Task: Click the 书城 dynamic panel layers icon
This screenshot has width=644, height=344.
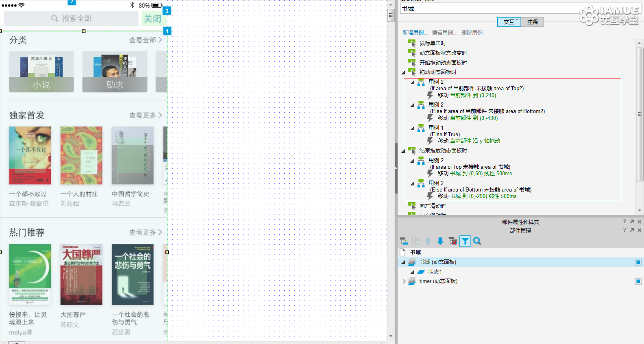Action: 412,262
